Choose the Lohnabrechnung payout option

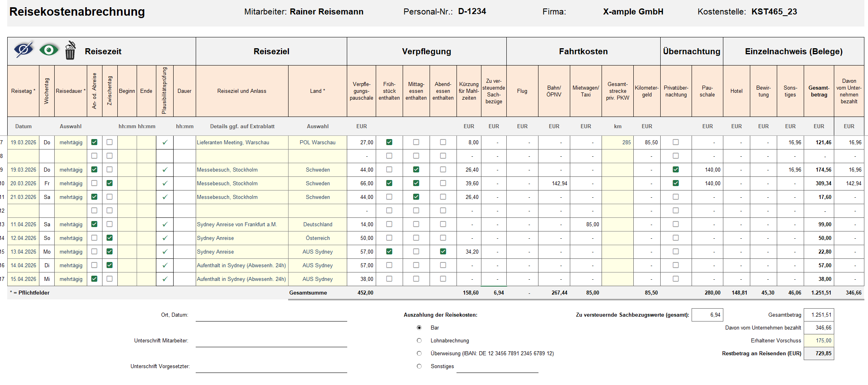[x=419, y=341]
